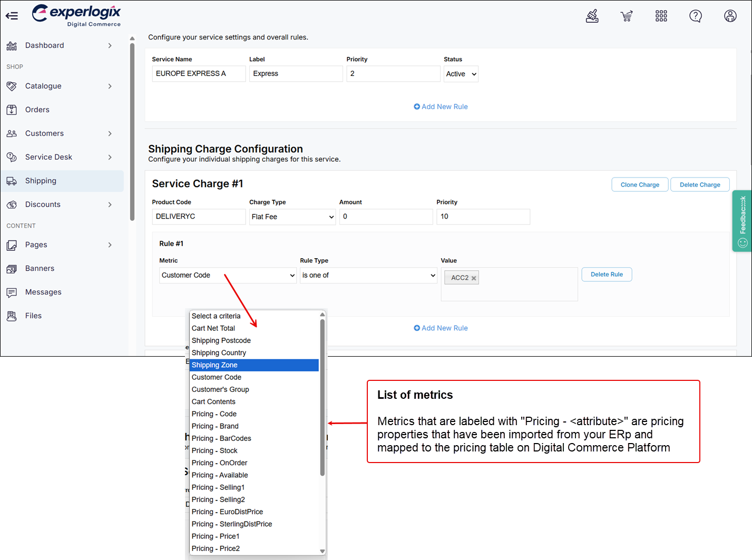Choose Pricing - Brand in the metric list
The height and width of the screenshot is (560, 752).
[x=215, y=426]
